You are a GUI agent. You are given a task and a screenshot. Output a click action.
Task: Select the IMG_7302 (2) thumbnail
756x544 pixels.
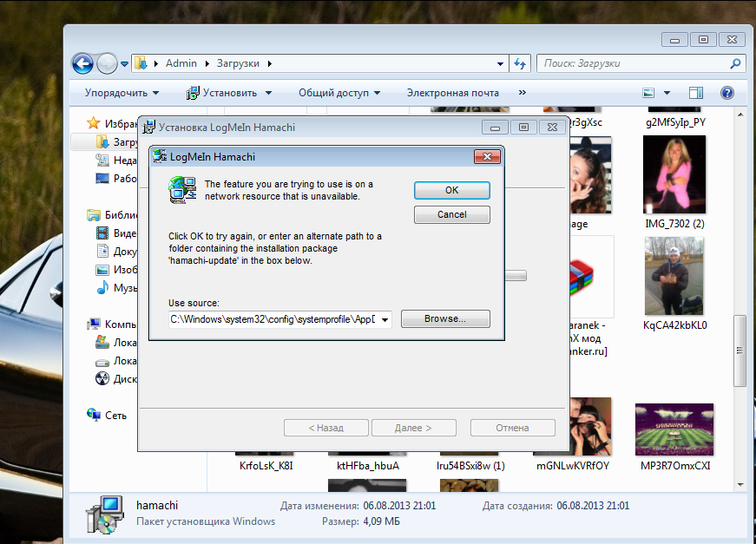point(674,174)
